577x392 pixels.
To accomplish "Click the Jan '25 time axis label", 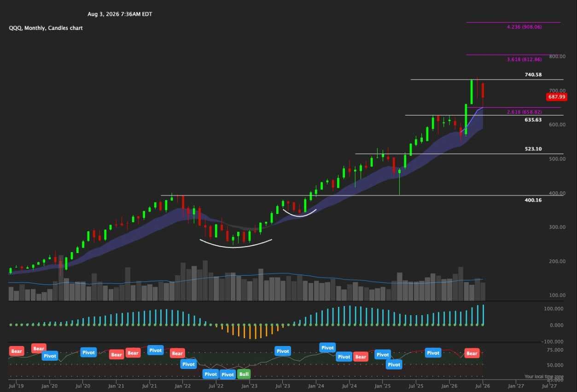I will coord(383,387).
